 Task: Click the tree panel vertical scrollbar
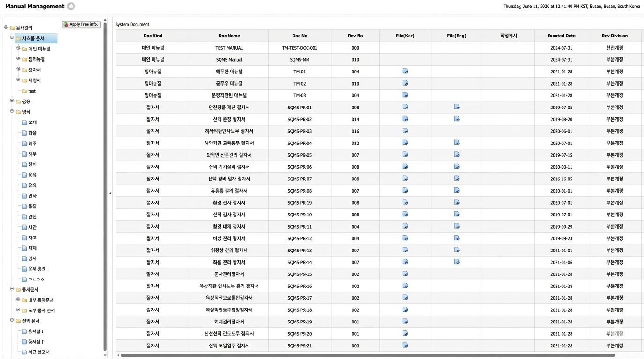[105, 187]
